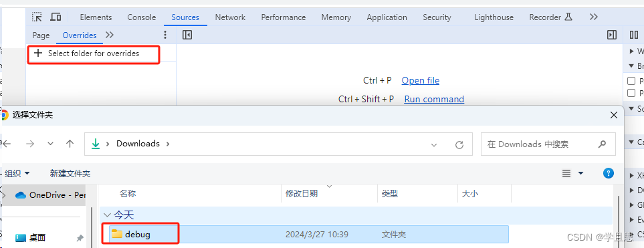The height and width of the screenshot is (248, 644).
Task: Click the green download arrow in the address bar
Action: click(96, 144)
